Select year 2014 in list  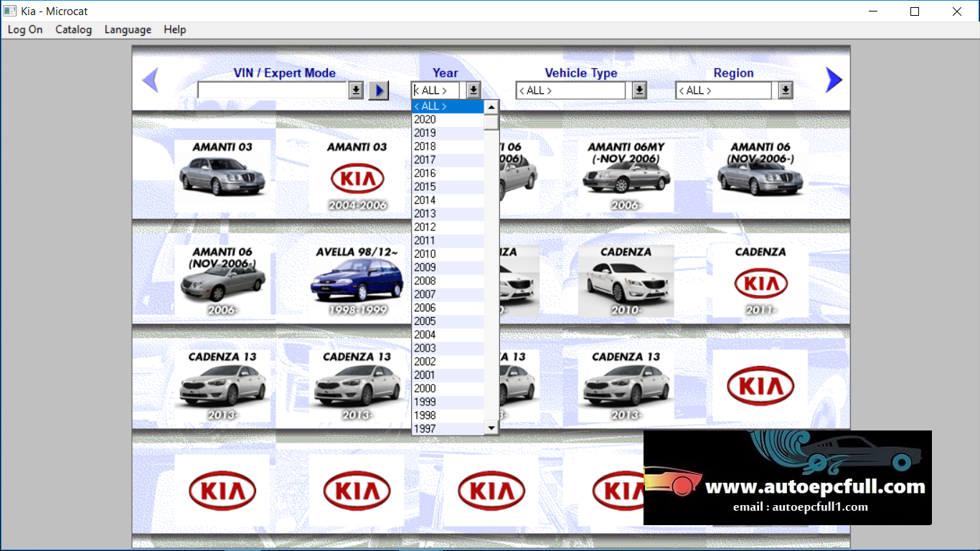pos(448,200)
